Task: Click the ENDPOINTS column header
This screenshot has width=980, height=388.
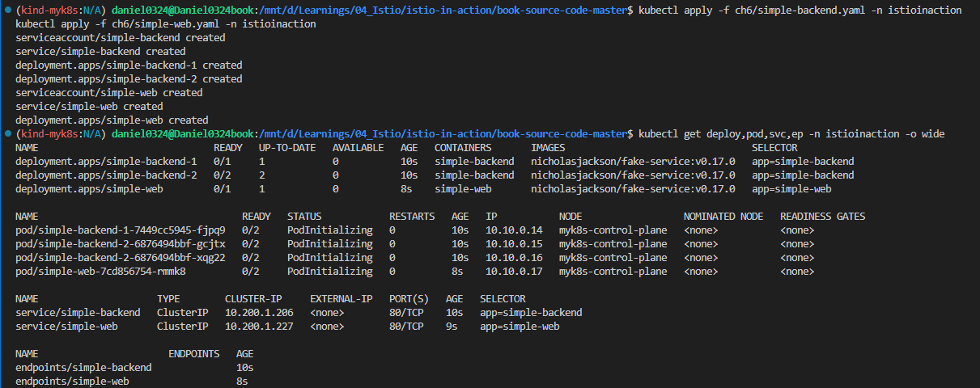Action: (x=193, y=354)
